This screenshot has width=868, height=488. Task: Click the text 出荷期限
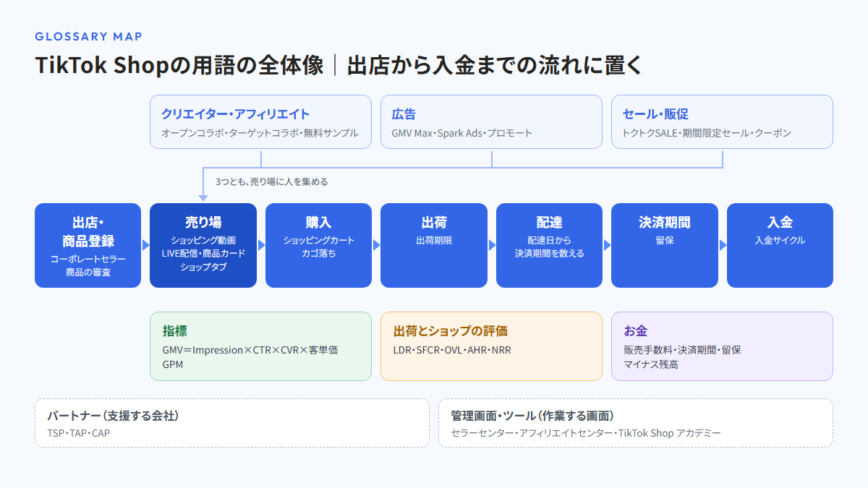(434, 240)
